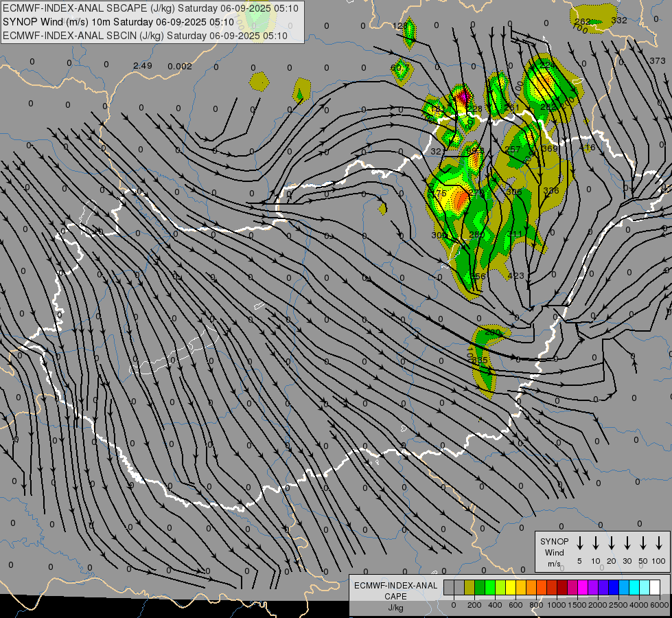Screen dimensions: 672x618
Task: Click the map value '257'
Action: [x=513, y=149]
